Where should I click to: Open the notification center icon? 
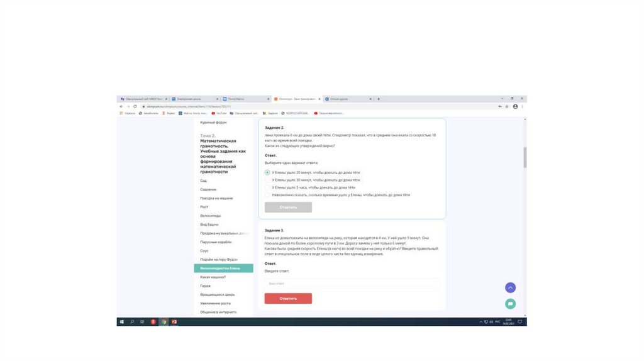point(519,322)
